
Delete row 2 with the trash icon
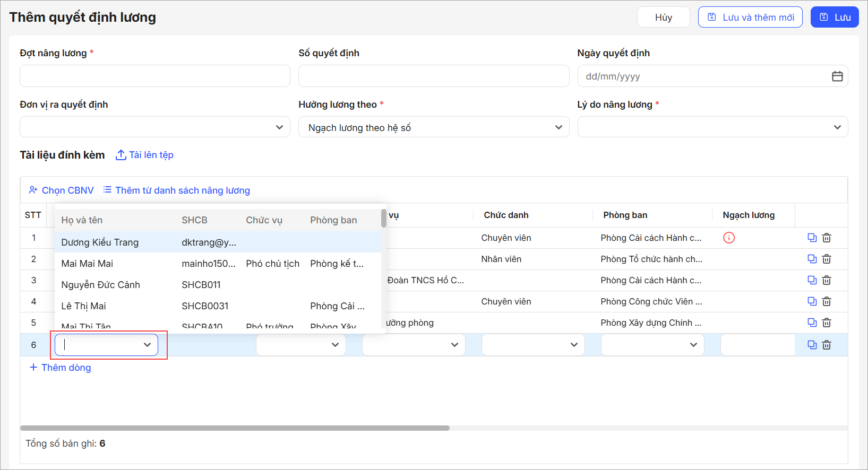[827, 259]
